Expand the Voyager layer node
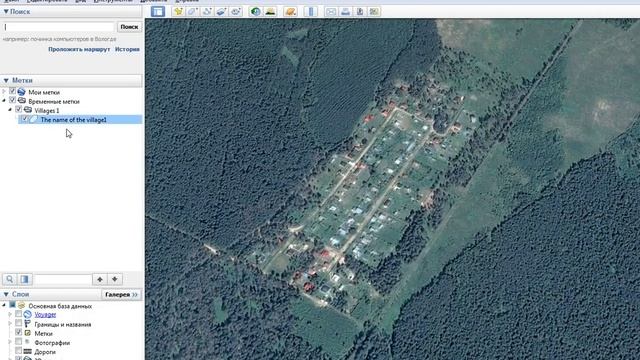The image size is (640, 360). (x=10, y=314)
